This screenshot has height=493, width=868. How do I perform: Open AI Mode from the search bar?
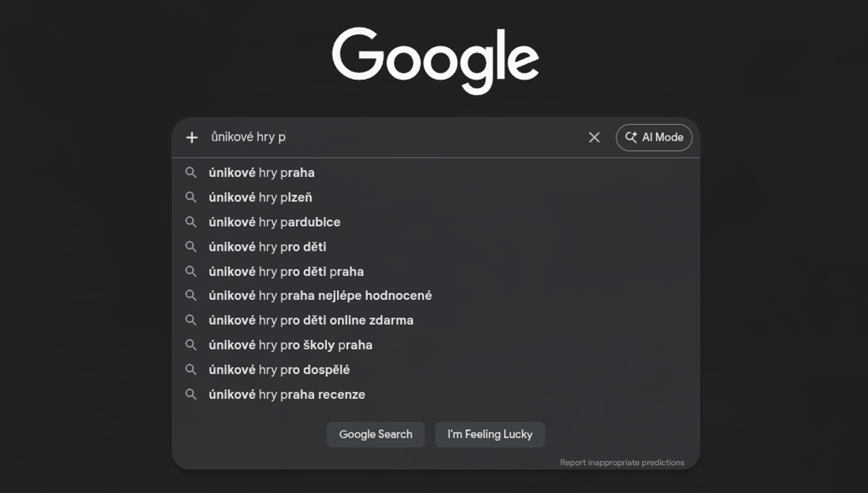pos(653,137)
